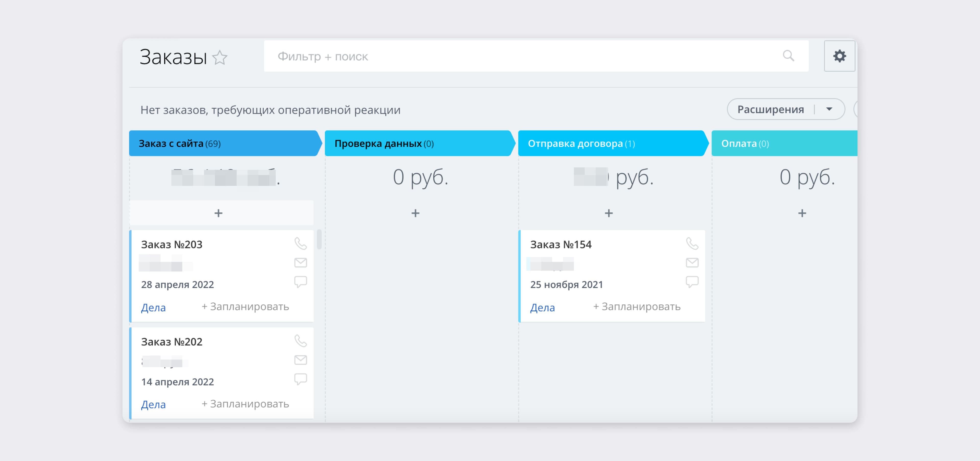Click the phone icon on Заказ №203
Image resolution: width=980 pixels, height=461 pixels.
pyautogui.click(x=300, y=243)
